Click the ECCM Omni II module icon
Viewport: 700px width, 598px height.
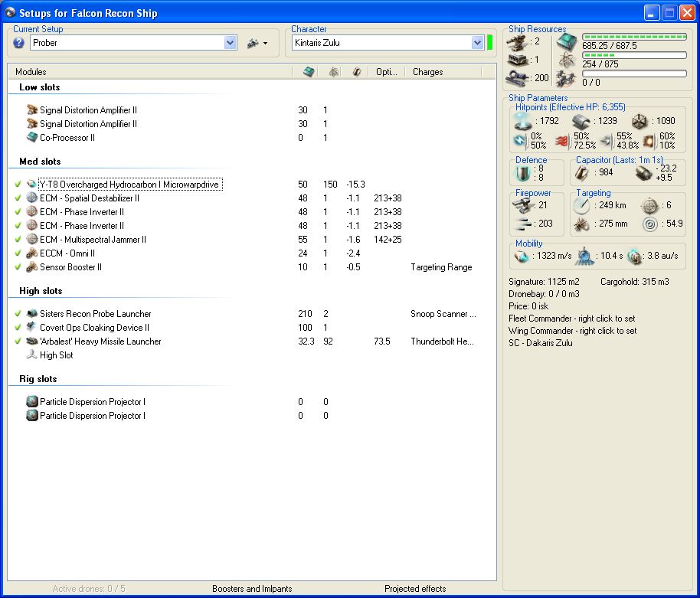(x=31, y=253)
